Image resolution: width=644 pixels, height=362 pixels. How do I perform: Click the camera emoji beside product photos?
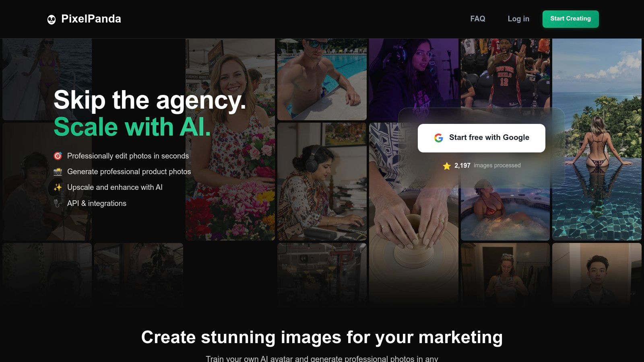(58, 172)
